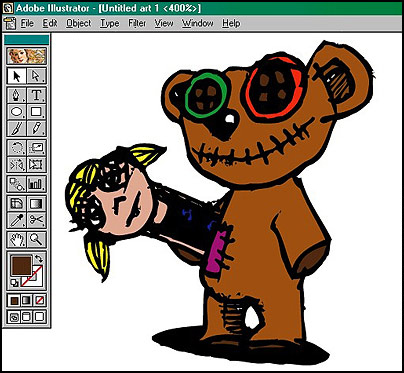Select the Scissors tool
This screenshot has width=404, height=373.
[36, 220]
